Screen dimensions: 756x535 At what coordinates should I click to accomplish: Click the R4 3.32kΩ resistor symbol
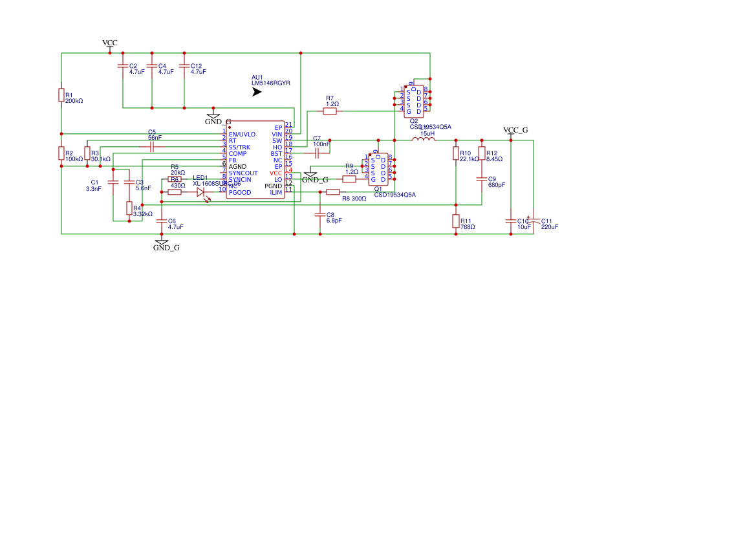129,208
